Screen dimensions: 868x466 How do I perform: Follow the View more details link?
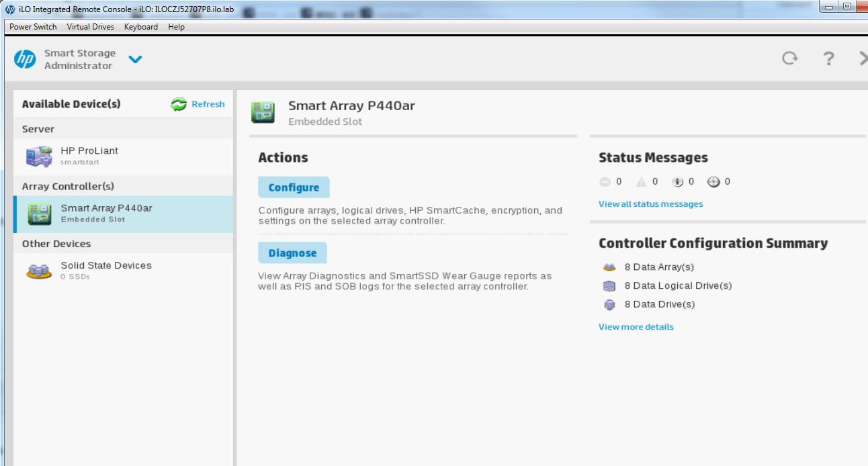pos(636,327)
